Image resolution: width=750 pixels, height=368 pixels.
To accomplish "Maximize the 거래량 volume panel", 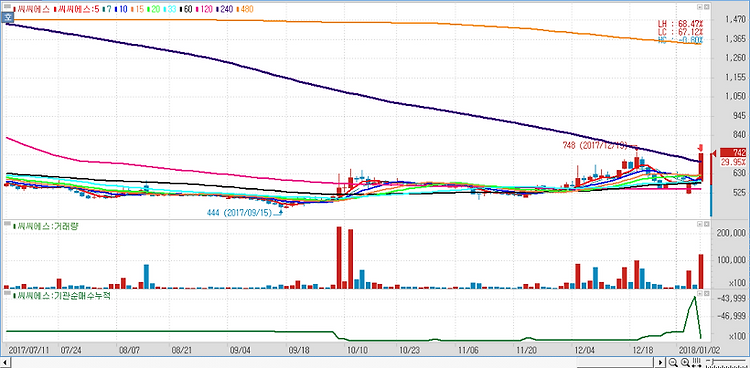I will pos(705,223).
